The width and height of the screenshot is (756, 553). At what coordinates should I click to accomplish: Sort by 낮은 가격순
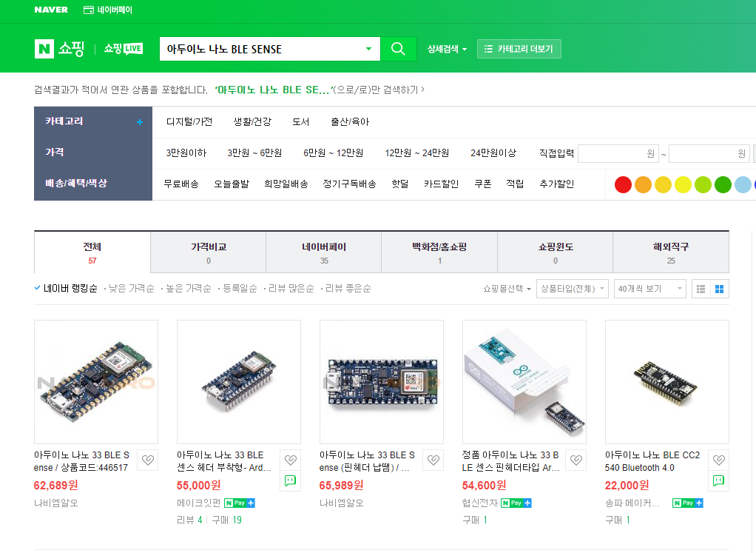131,289
